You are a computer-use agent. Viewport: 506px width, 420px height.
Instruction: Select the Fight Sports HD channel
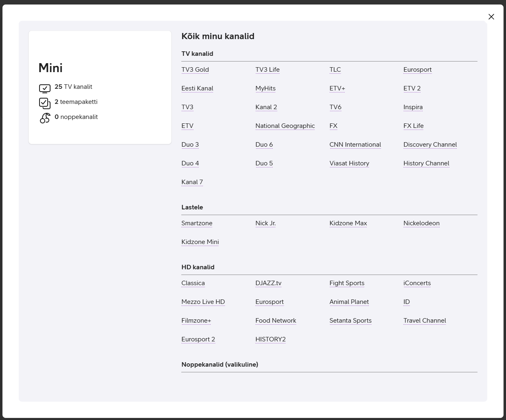point(347,283)
